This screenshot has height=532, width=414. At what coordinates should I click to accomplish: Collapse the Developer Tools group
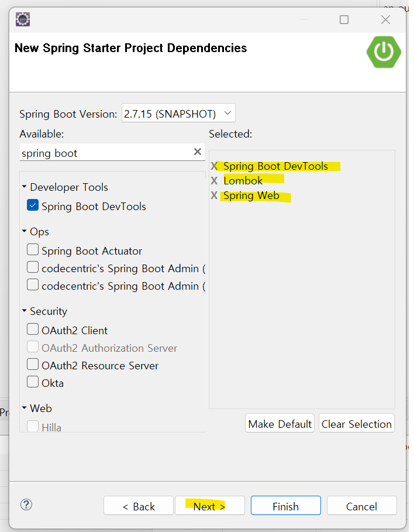click(25, 187)
